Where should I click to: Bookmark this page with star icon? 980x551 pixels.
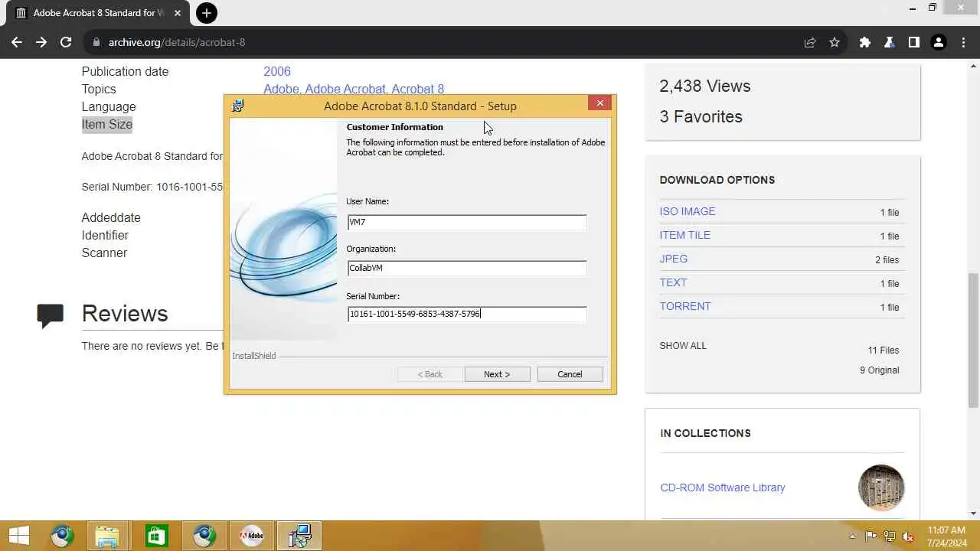coord(835,42)
